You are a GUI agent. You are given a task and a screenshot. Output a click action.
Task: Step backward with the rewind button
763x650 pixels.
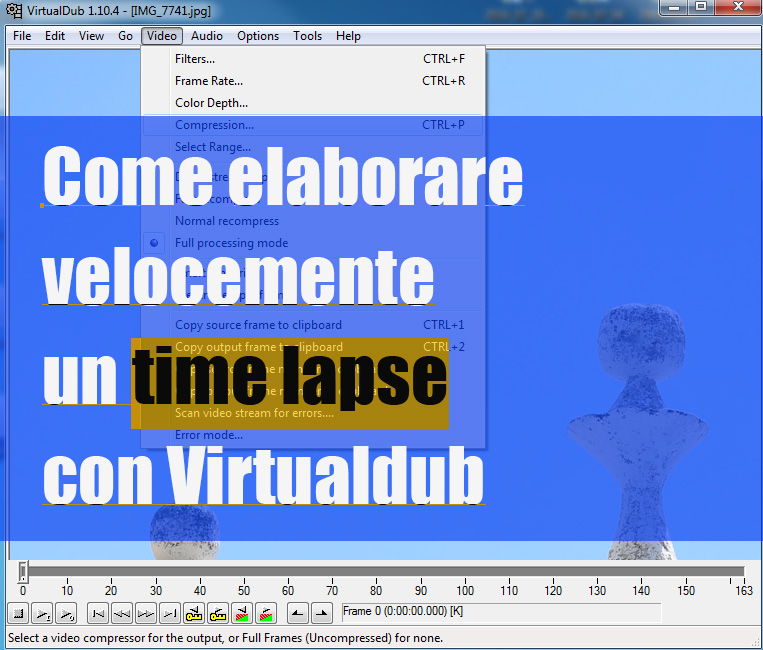(x=122, y=614)
